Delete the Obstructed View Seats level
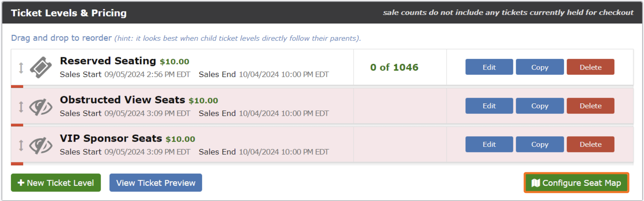644x201 pixels. pyautogui.click(x=590, y=106)
